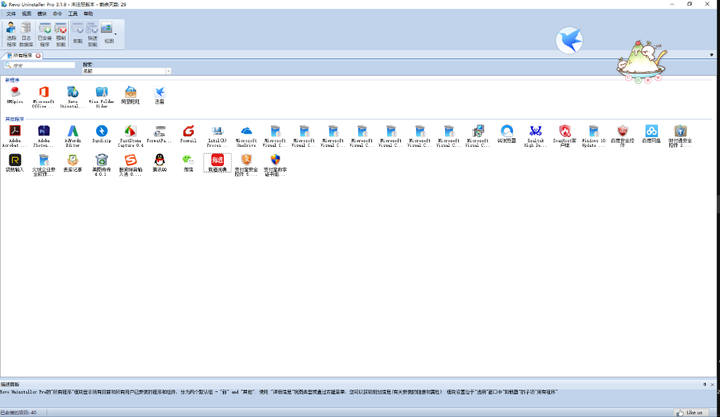Select the 财付通安全控件 program icon

[680, 136]
